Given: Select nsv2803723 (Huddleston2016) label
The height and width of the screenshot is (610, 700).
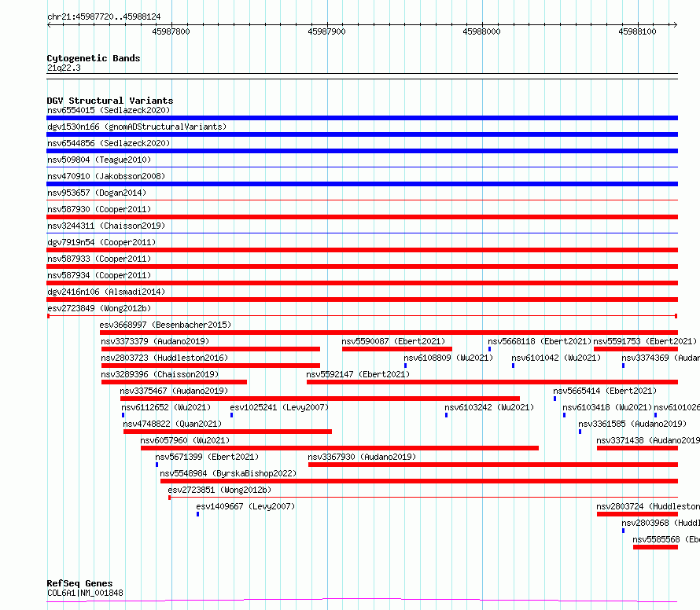Looking at the screenshot, I should 164,358.
